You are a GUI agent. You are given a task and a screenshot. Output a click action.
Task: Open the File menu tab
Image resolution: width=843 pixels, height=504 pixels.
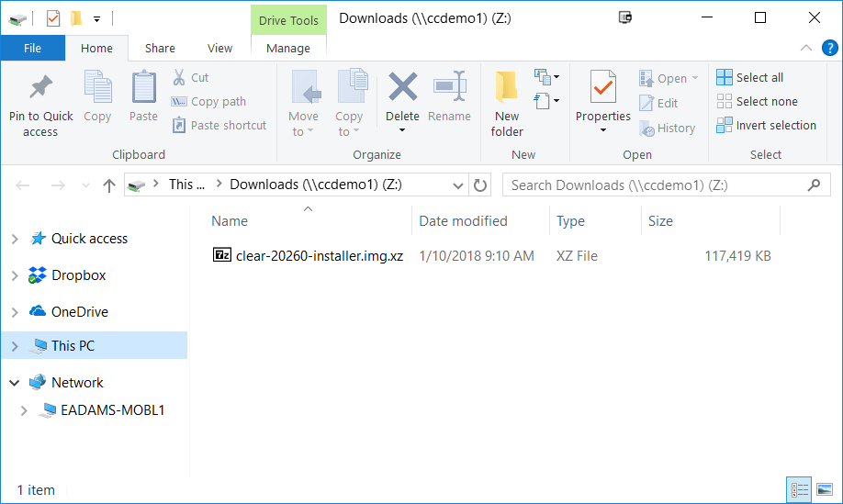point(32,49)
